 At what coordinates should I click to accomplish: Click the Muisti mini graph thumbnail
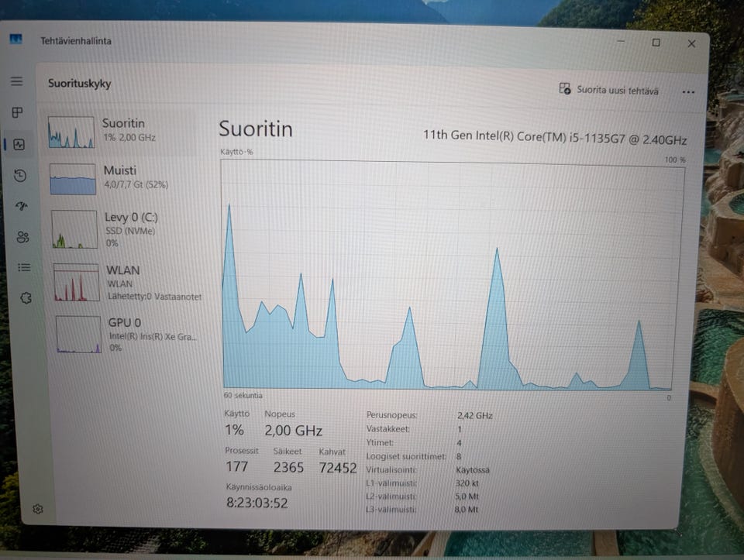tap(73, 179)
